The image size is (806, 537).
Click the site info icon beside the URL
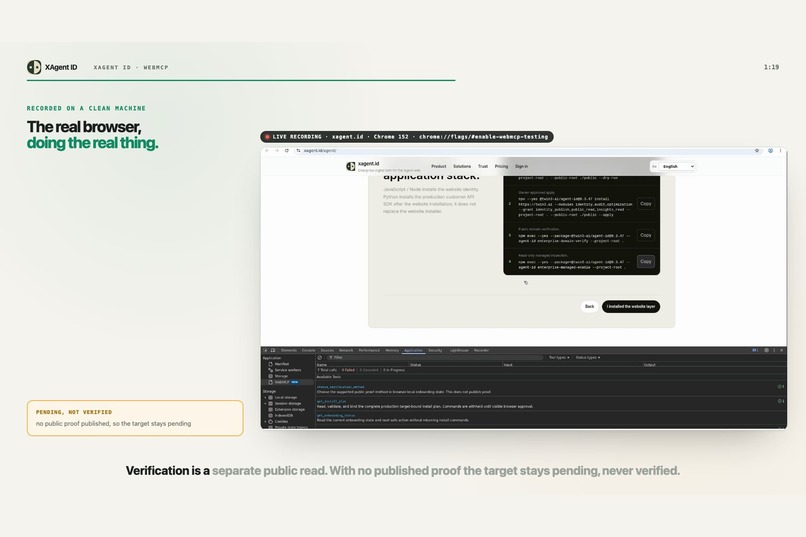pyautogui.click(x=298, y=151)
